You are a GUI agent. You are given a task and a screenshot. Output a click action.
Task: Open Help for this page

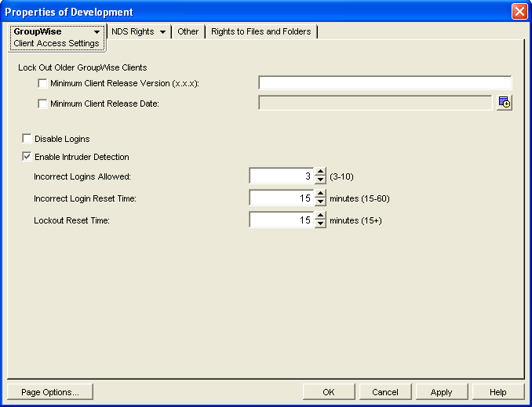click(x=498, y=392)
